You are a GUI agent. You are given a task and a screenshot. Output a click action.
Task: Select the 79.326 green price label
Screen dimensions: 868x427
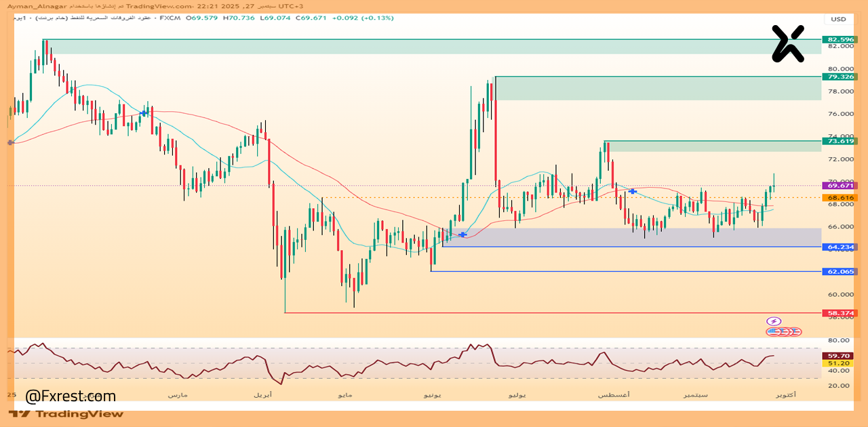pyautogui.click(x=840, y=77)
